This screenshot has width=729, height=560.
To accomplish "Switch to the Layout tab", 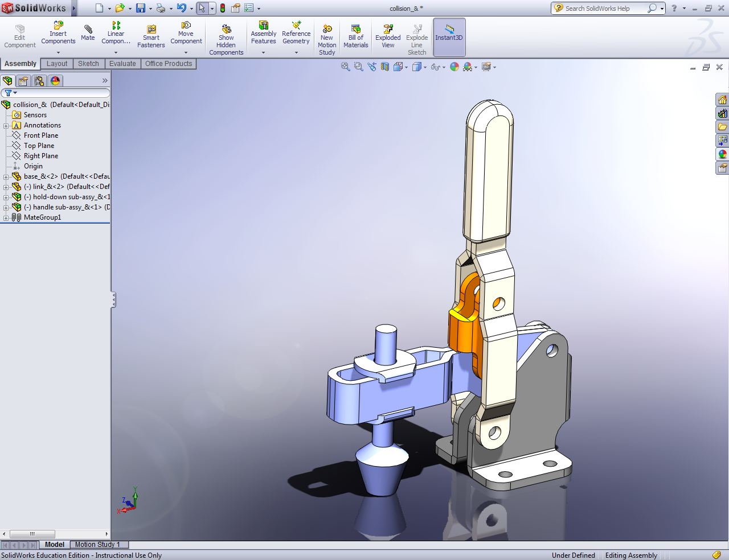I will pos(57,64).
